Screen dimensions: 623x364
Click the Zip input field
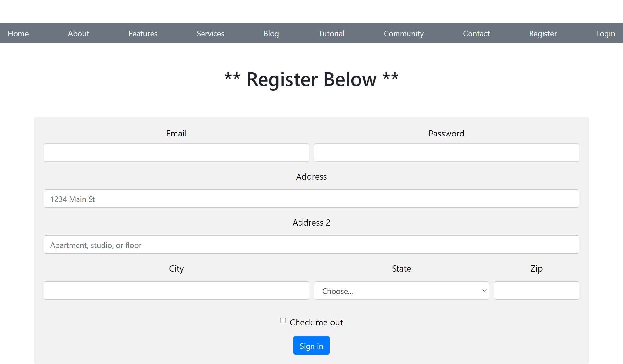[x=536, y=290]
